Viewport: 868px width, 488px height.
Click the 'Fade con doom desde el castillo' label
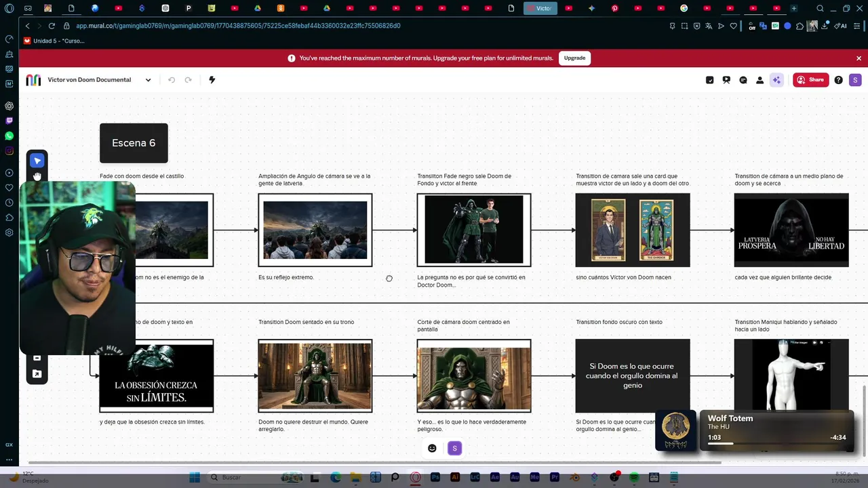point(142,176)
